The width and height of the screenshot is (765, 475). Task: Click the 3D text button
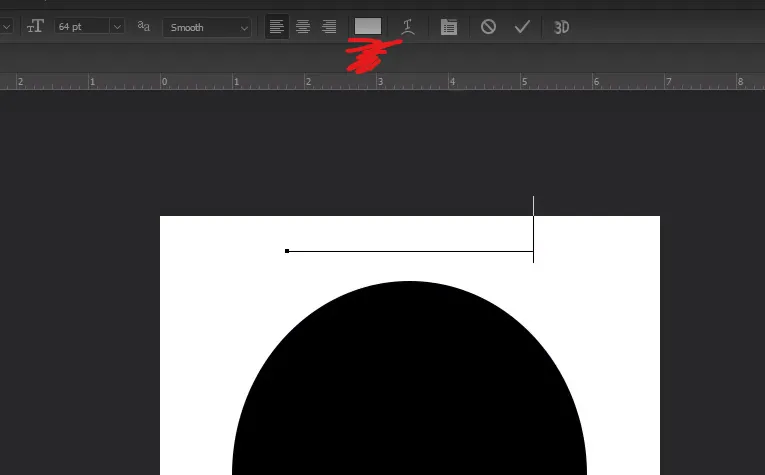(561, 27)
